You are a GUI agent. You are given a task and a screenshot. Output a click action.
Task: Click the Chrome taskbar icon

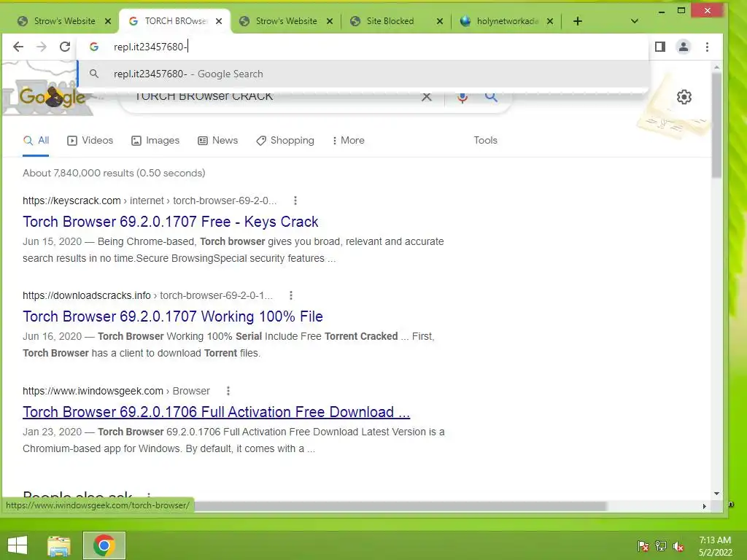coord(104,545)
